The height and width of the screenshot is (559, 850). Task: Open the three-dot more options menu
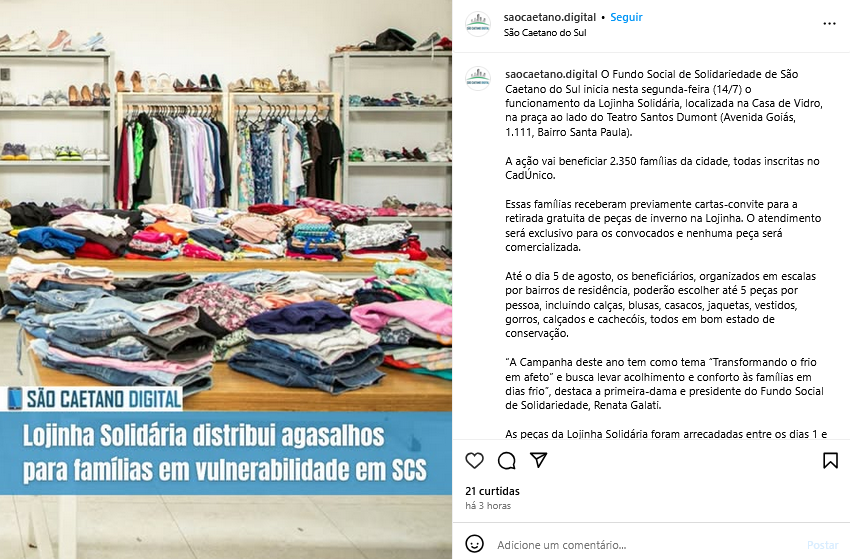pyautogui.click(x=829, y=23)
